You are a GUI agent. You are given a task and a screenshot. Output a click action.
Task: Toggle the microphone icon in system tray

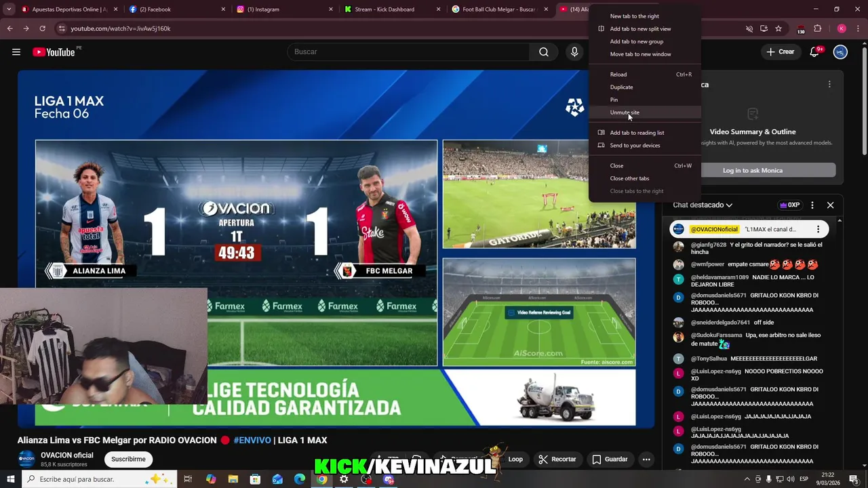tap(769, 479)
